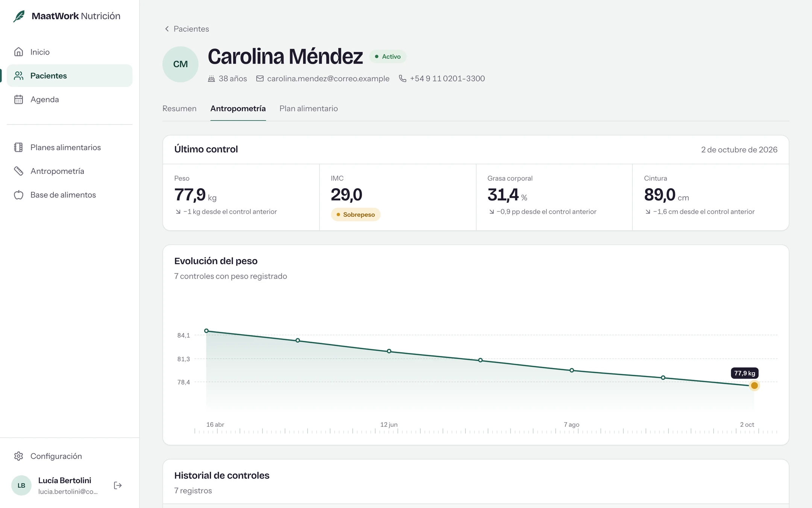Click the LB user avatar
The height and width of the screenshot is (508, 812).
tap(21, 485)
